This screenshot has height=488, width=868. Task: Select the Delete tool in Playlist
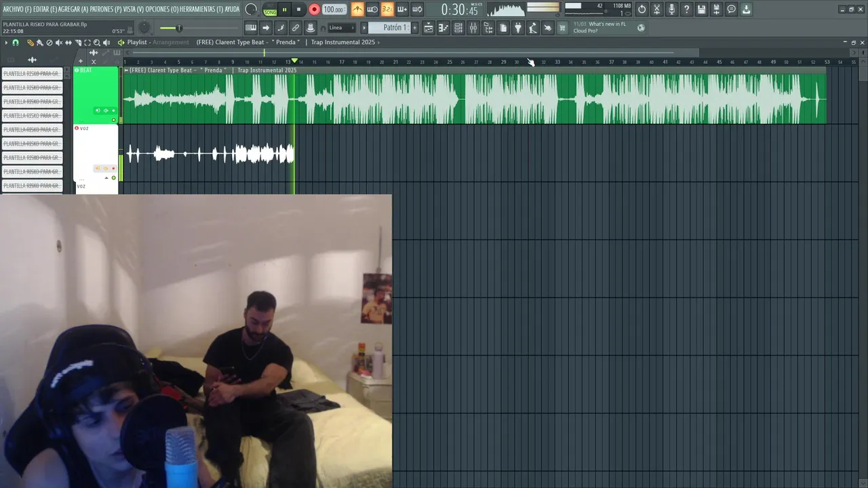pos(49,43)
